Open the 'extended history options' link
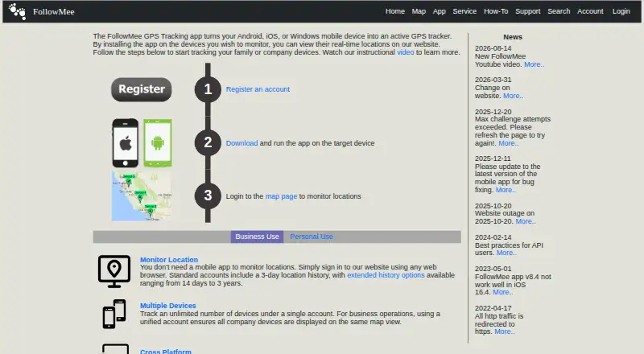 point(386,275)
